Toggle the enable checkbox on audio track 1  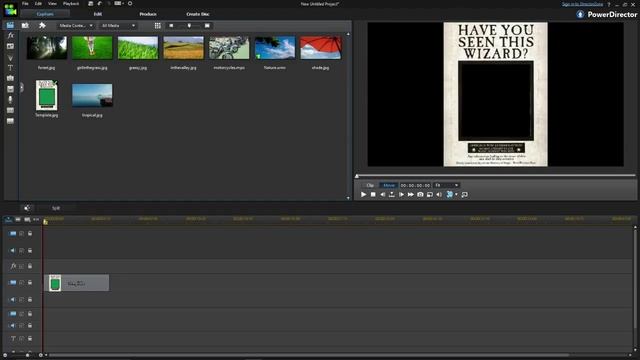(x=22, y=250)
